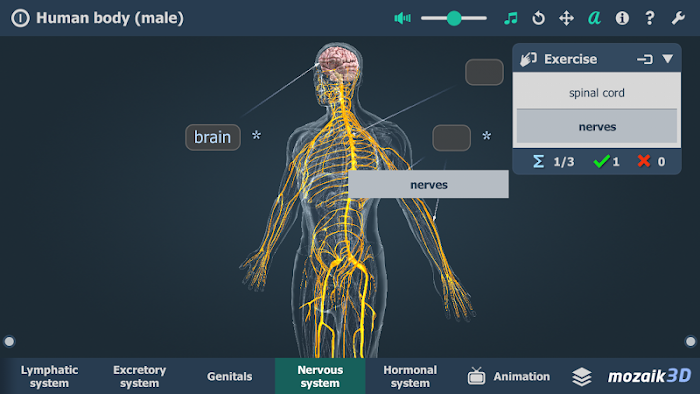700x394 pixels.
Task: Select the move/pan arrows icon
Action: pos(567,18)
